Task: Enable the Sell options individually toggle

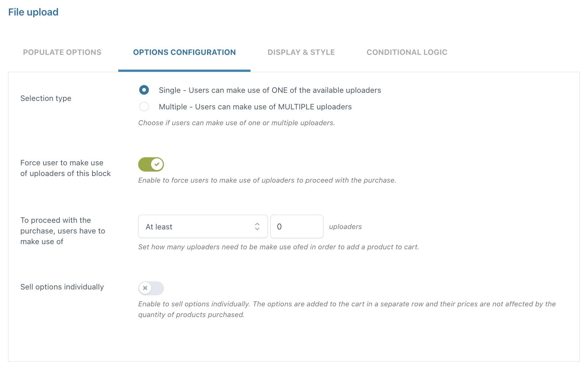Action: (x=151, y=288)
